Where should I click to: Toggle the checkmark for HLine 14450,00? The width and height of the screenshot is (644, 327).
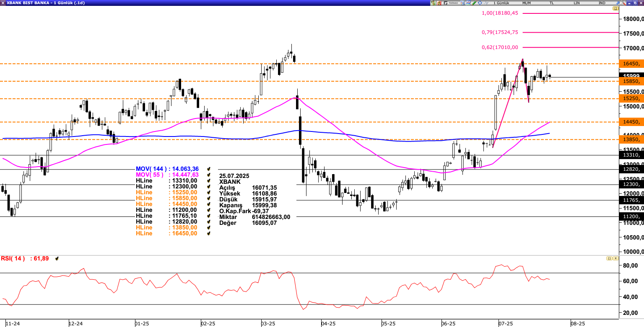208,204
